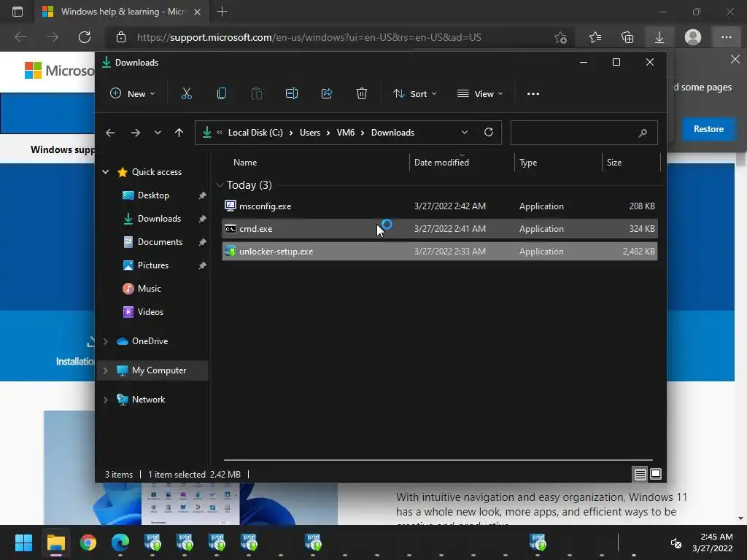Sort by the Type column header
The height and width of the screenshot is (560, 747).
(x=528, y=163)
